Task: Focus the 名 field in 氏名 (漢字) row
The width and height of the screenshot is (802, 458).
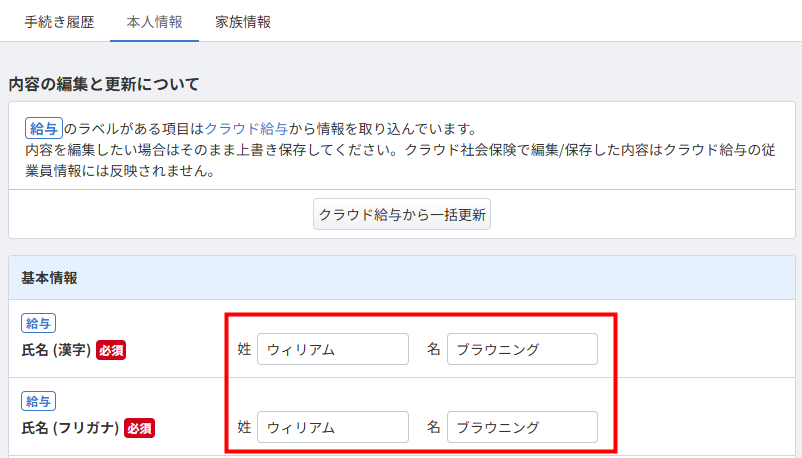Action: click(522, 349)
